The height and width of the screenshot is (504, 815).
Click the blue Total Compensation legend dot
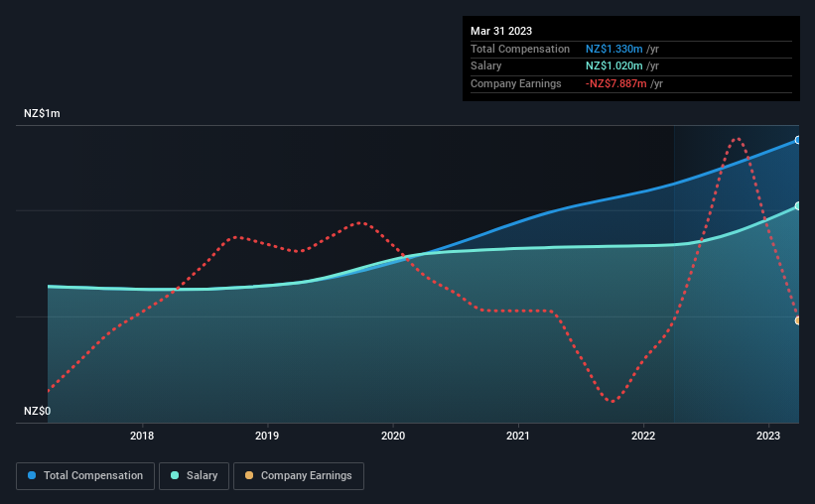click(x=32, y=475)
